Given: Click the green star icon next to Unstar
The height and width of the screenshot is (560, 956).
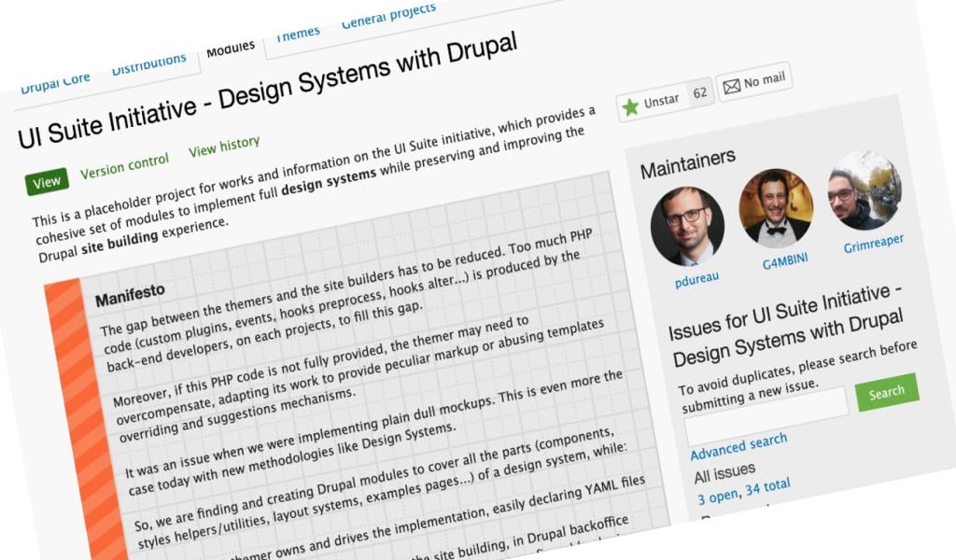Looking at the screenshot, I should [630, 107].
